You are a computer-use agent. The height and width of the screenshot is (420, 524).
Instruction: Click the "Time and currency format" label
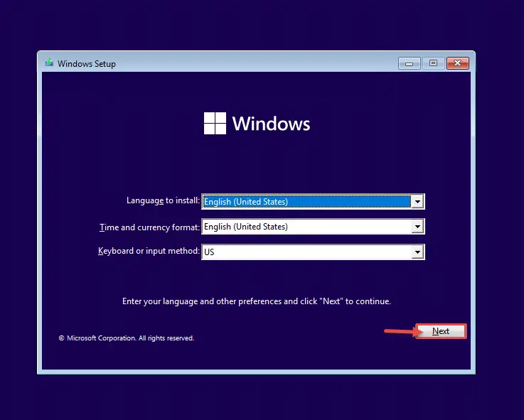149,227
